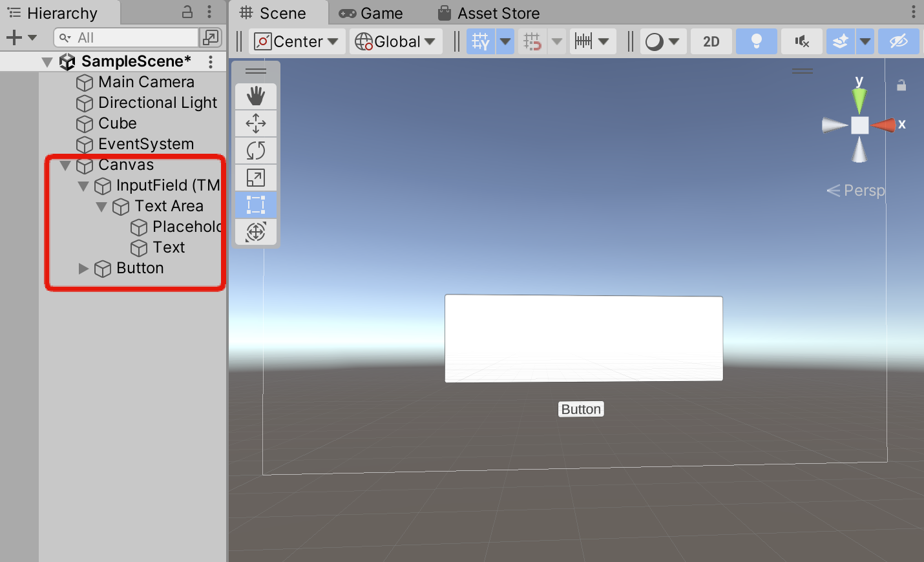
Task: Toggle scene lighting
Action: point(756,41)
